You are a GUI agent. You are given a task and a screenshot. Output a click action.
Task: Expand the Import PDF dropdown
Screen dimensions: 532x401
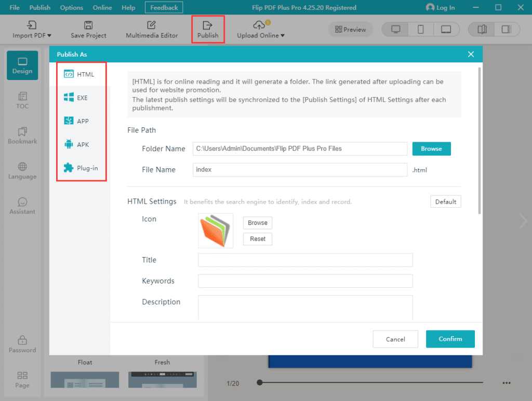pos(32,36)
